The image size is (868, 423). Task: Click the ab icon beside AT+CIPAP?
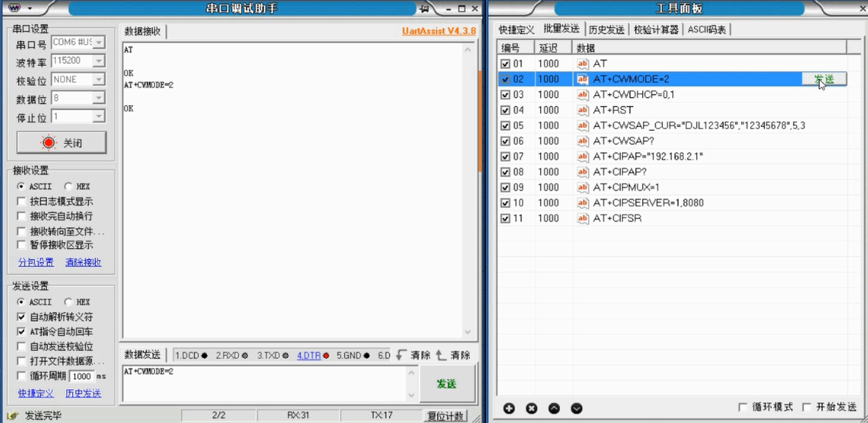tap(583, 172)
